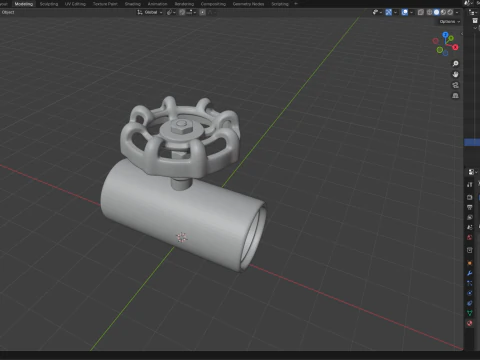This screenshot has width=480, height=360.
Task: Expand the gizmo options dropdown arrow
Action: pos(395,12)
